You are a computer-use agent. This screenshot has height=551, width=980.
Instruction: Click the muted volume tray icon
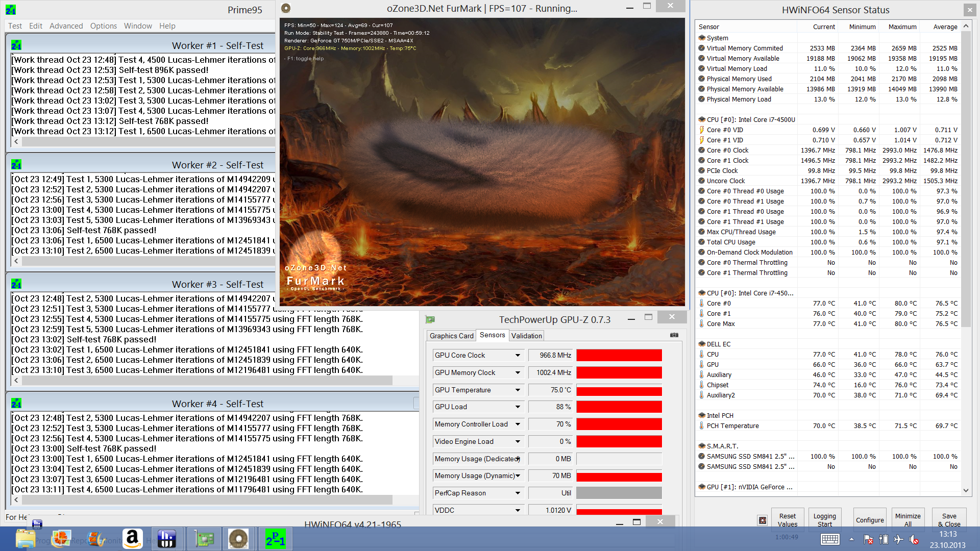tap(914, 539)
